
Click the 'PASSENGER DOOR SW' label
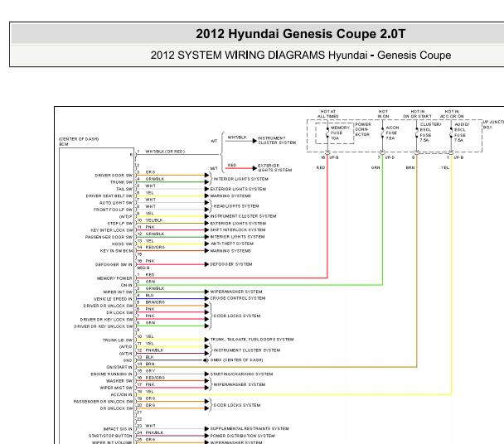(x=109, y=238)
